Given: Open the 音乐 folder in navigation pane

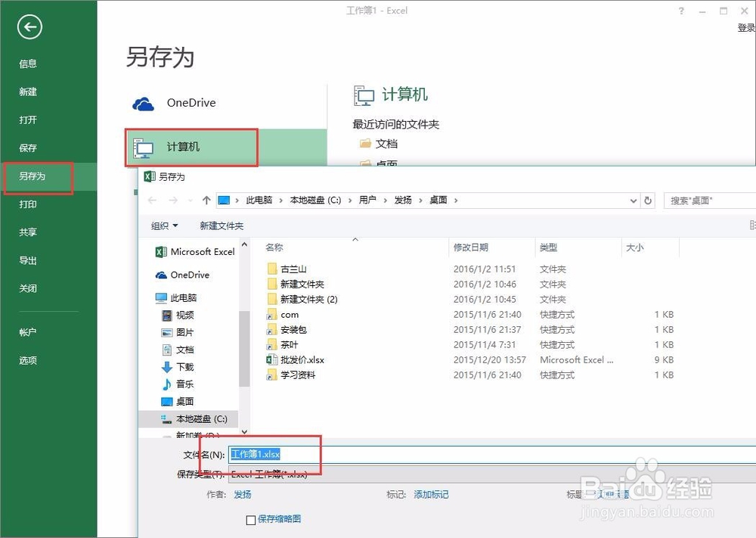Looking at the screenshot, I should point(178,384).
